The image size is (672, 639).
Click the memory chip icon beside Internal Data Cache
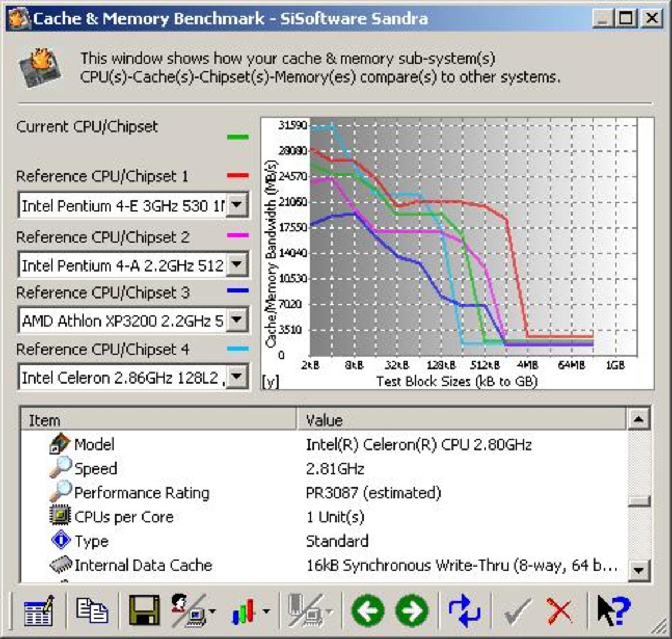(60, 564)
